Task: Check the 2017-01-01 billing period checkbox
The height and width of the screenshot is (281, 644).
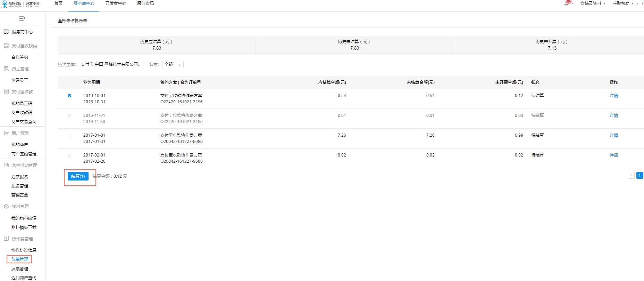Action: 70,135
